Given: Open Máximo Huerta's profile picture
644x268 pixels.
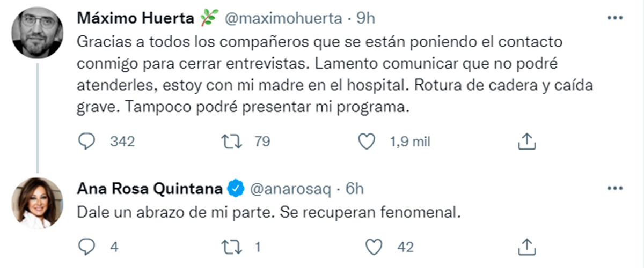Looking at the screenshot, I should point(38,33).
